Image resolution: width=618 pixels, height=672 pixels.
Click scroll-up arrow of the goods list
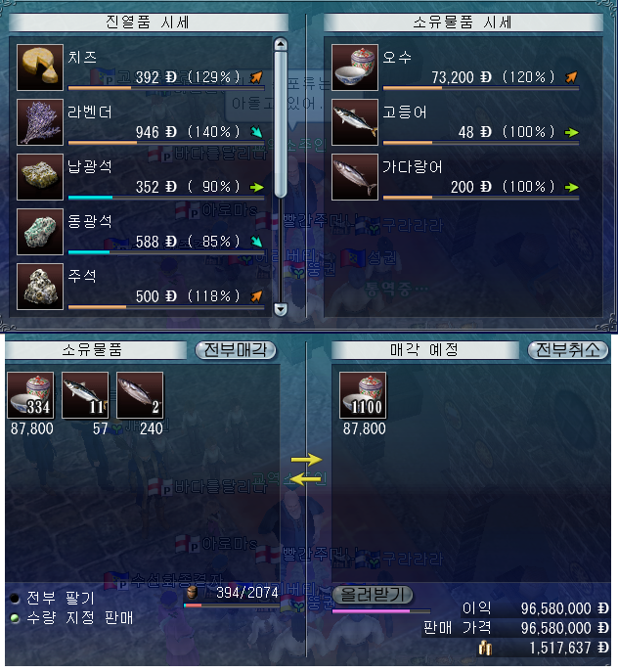[281, 44]
